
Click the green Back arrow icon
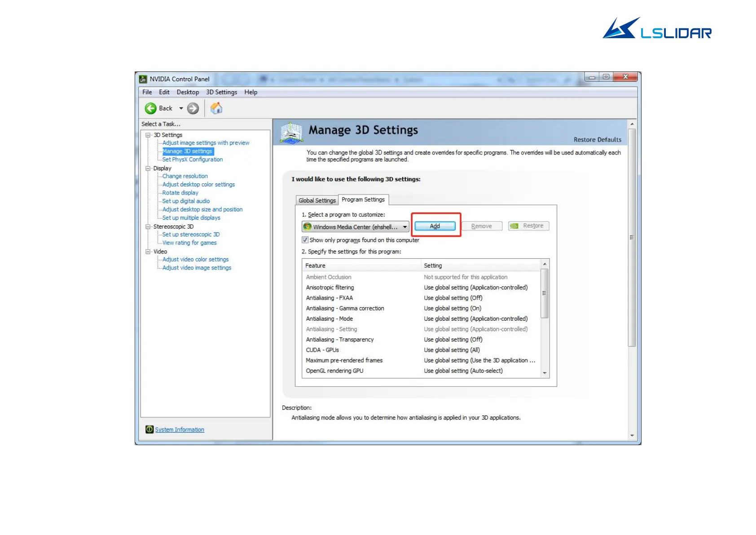[150, 108]
